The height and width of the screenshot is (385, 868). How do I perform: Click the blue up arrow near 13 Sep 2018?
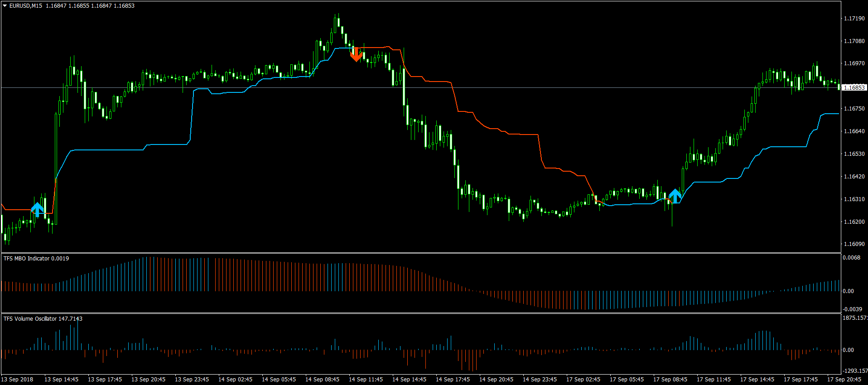coord(38,209)
